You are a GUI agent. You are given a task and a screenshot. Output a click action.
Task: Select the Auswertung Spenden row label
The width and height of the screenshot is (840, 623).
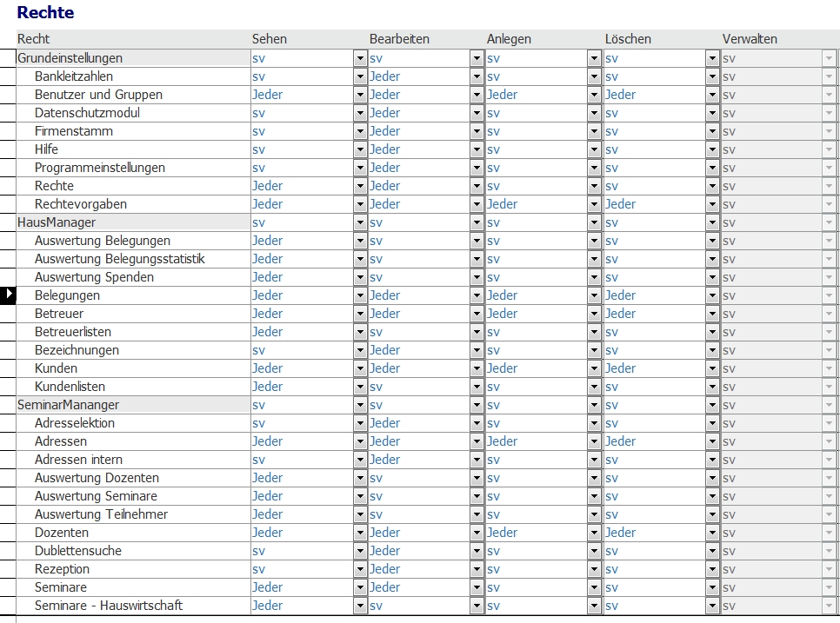tap(94, 277)
